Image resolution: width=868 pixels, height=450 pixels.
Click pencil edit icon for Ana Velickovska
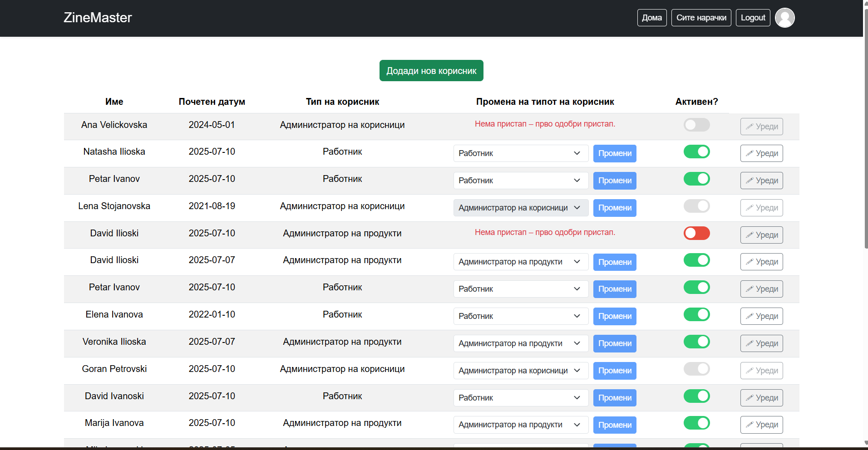point(750,127)
